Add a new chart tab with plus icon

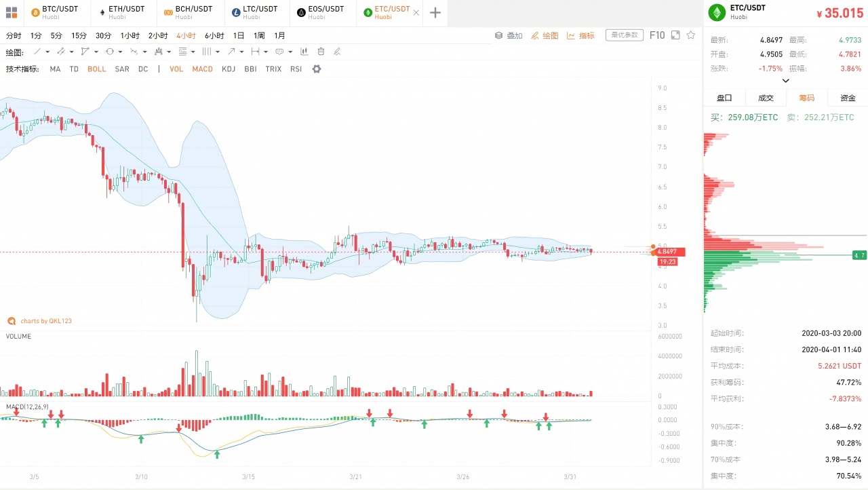pyautogui.click(x=435, y=13)
